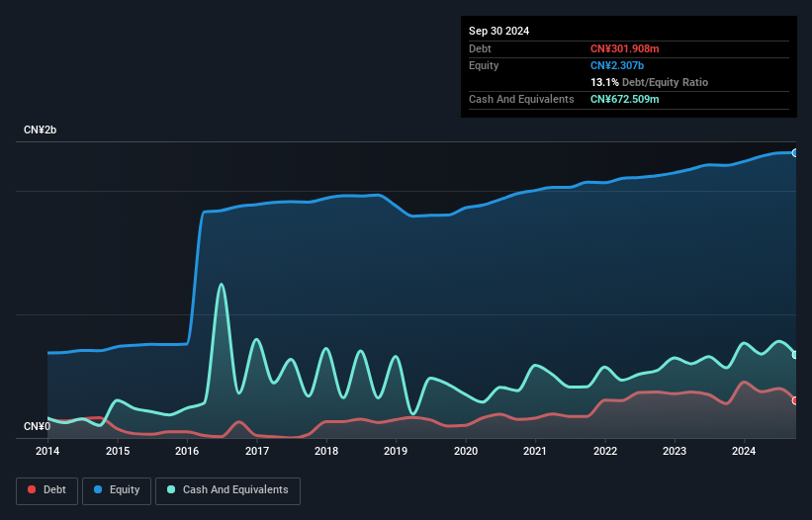
Task: Click the red Debt line end-point marker
Action: (x=795, y=400)
